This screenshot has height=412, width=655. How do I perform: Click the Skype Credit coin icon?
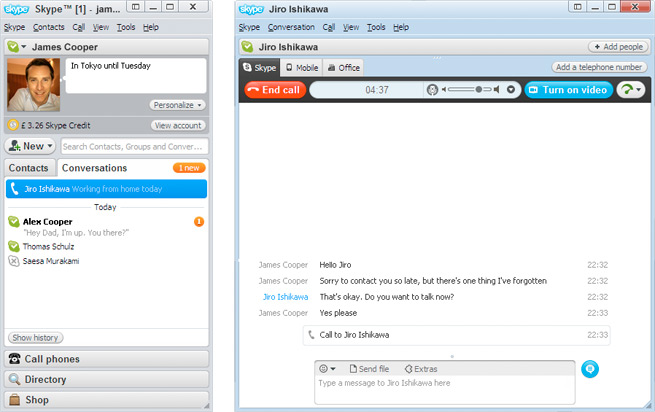(13, 125)
